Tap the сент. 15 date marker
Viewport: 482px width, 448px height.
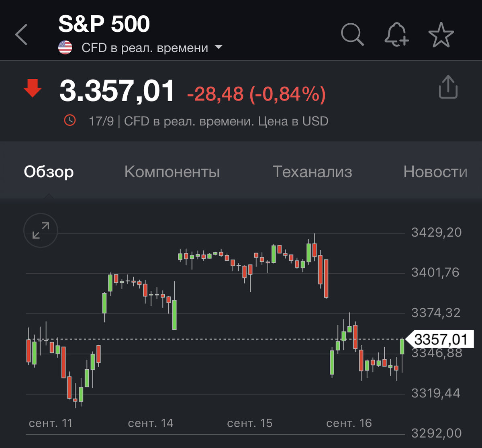249,423
